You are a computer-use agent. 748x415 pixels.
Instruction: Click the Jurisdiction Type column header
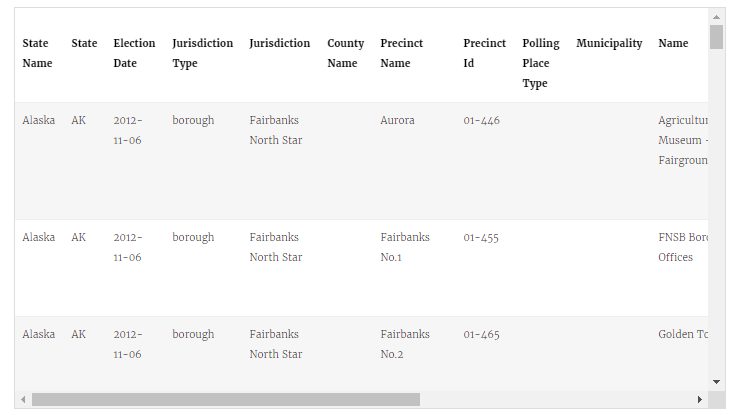click(x=203, y=53)
